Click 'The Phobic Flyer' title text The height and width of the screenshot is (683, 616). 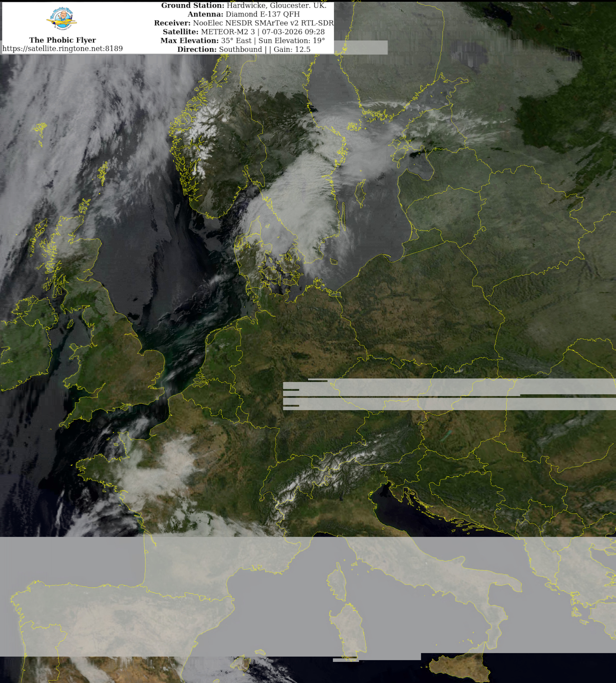(63, 40)
